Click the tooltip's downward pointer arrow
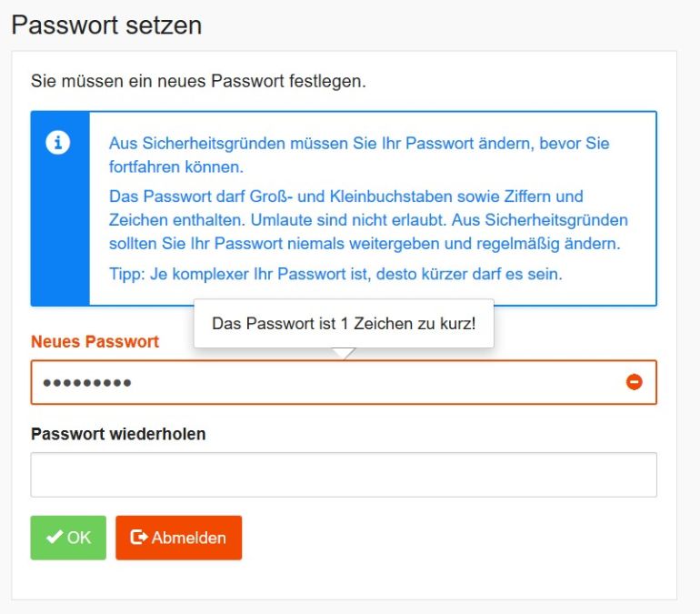This screenshot has height=614, width=700. 343,353
